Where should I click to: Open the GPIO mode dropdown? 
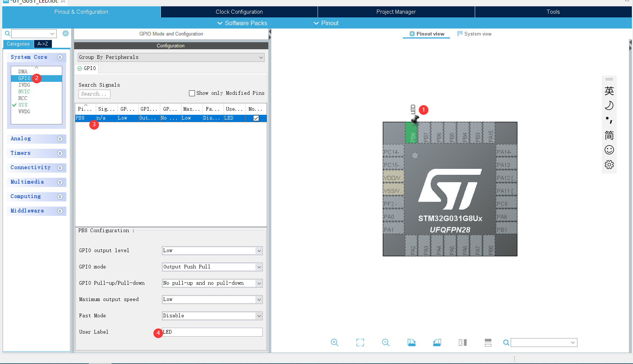[x=212, y=267]
